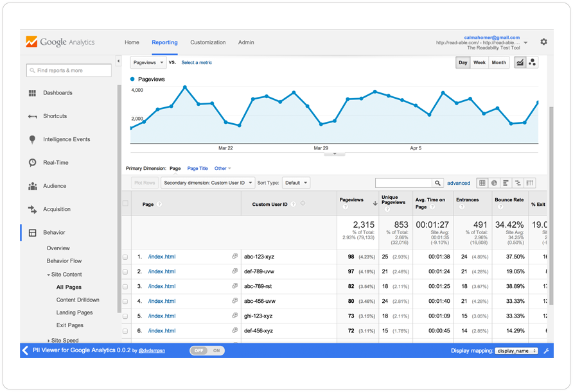Expand the Site Speed tree section
The height and width of the screenshot is (392, 573).
[x=49, y=341]
